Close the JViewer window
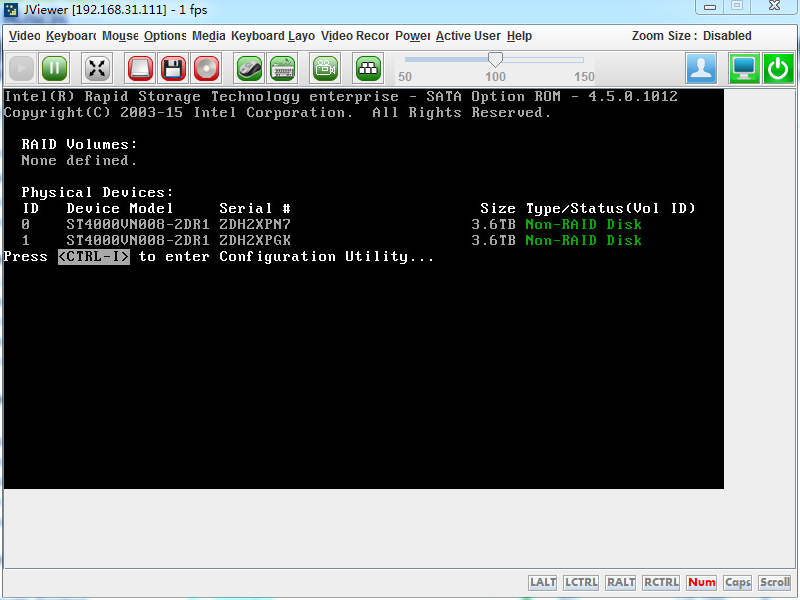Image resolution: width=800 pixels, height=600 pixels. 774,6
